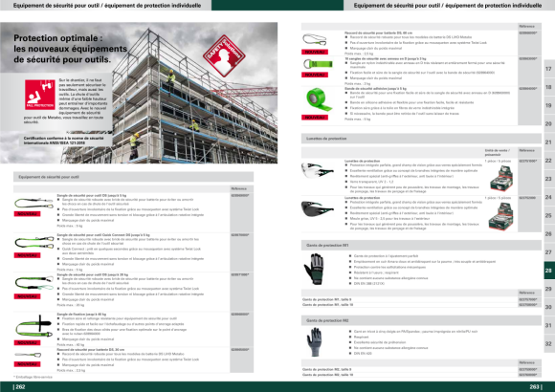Select the M1 protective glove picture
This screenshot has width=555, height=392.
(x=314, y=269)
